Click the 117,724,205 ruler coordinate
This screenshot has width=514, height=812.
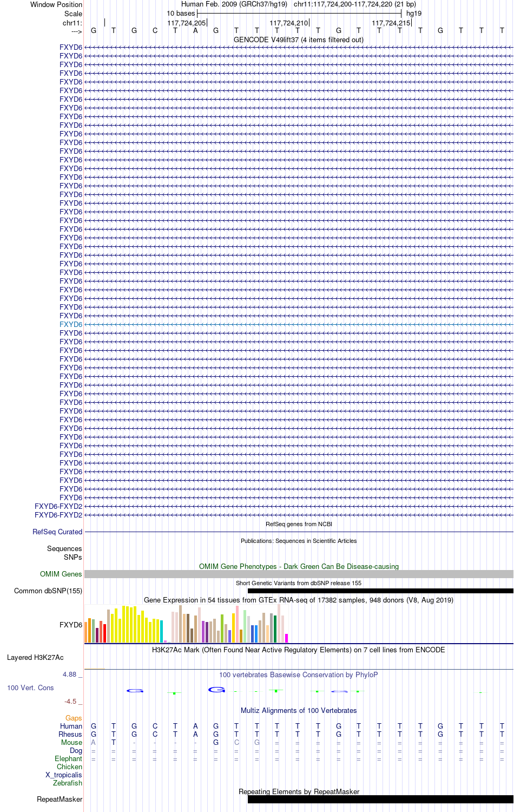coord(187,23)
